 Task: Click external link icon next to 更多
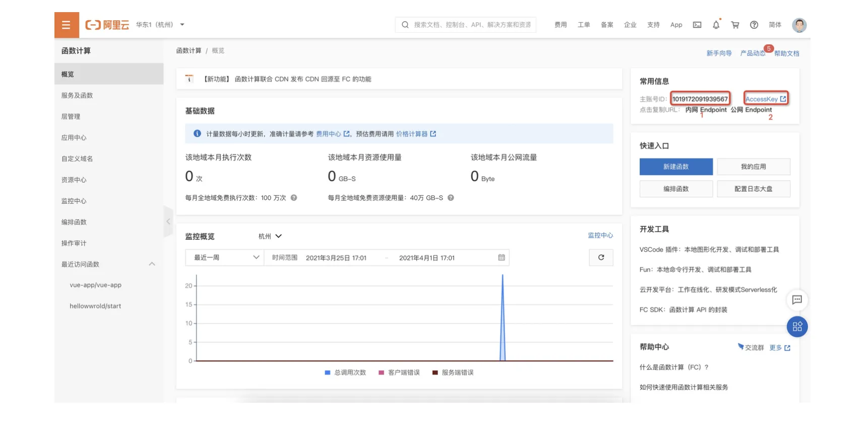(787, 348)
